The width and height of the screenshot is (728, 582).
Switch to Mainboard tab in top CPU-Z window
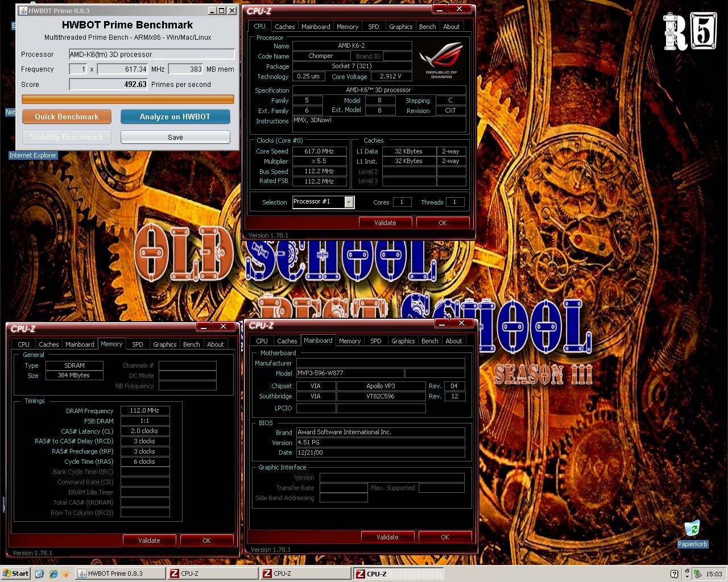(316, 27)
